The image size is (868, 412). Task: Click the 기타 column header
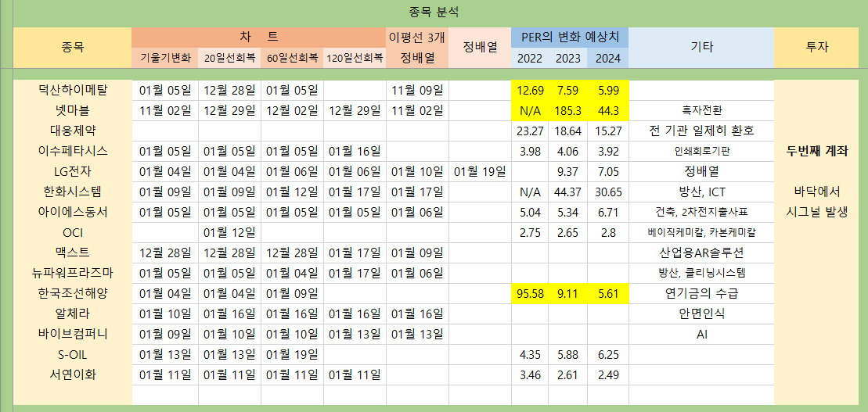pos(701,47)
